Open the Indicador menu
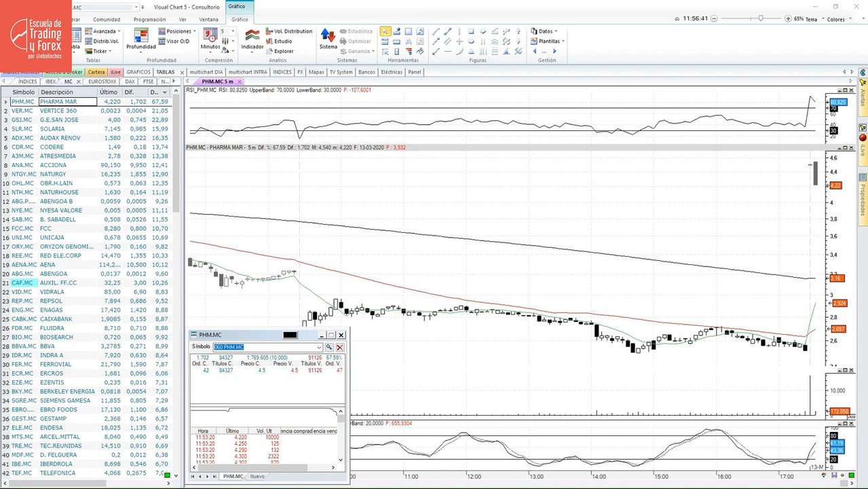Screen dimensions: 868x489 point(252,39)
